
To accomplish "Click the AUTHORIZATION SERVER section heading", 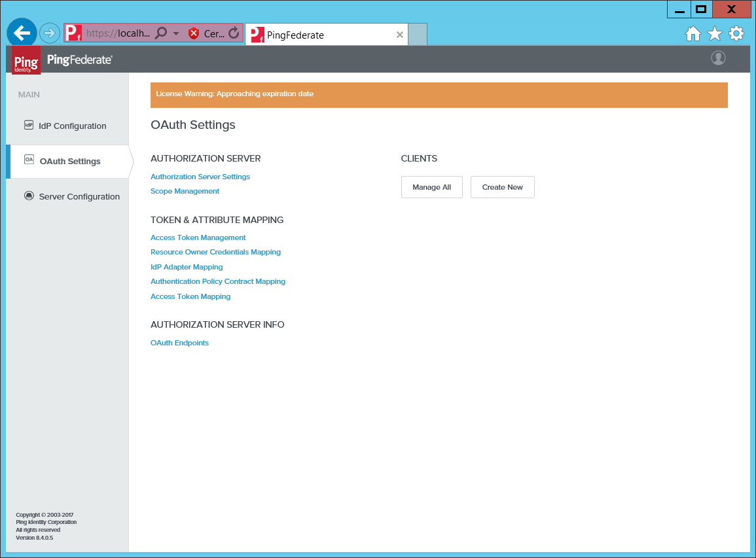I will (x=206, y=158).
